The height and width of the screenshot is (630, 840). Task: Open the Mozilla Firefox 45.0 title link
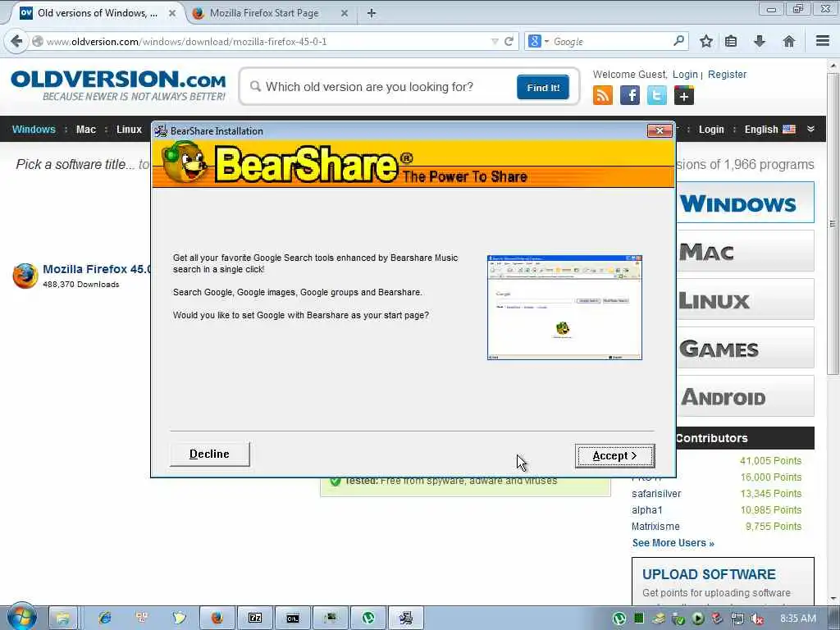[x=97, y=269]
